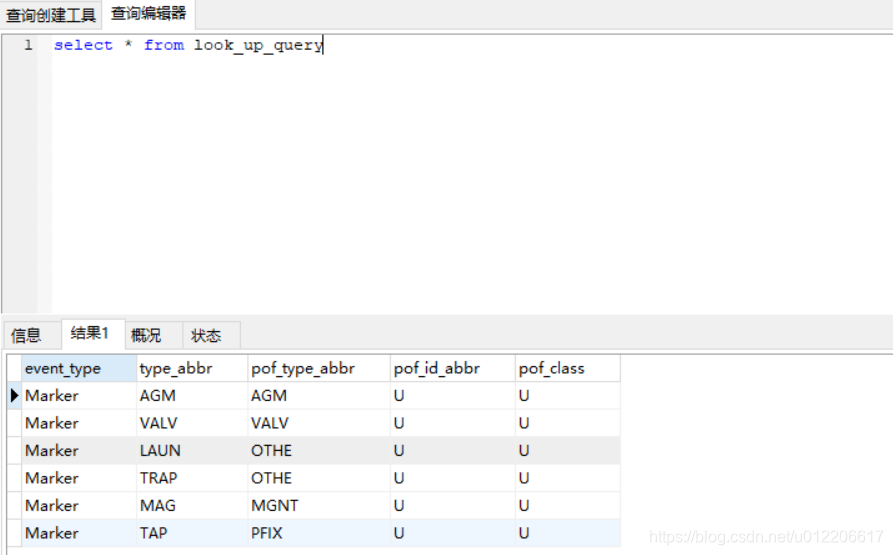Screen dimensions: 893x555
Task: Click the pof_id_abbr column header
Action: tap(453, 368)
